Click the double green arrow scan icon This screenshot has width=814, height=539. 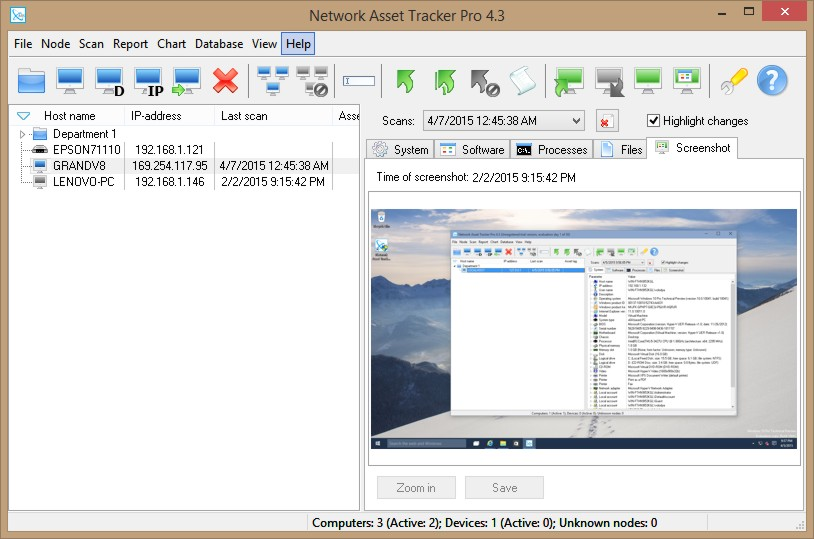point(444,82)
